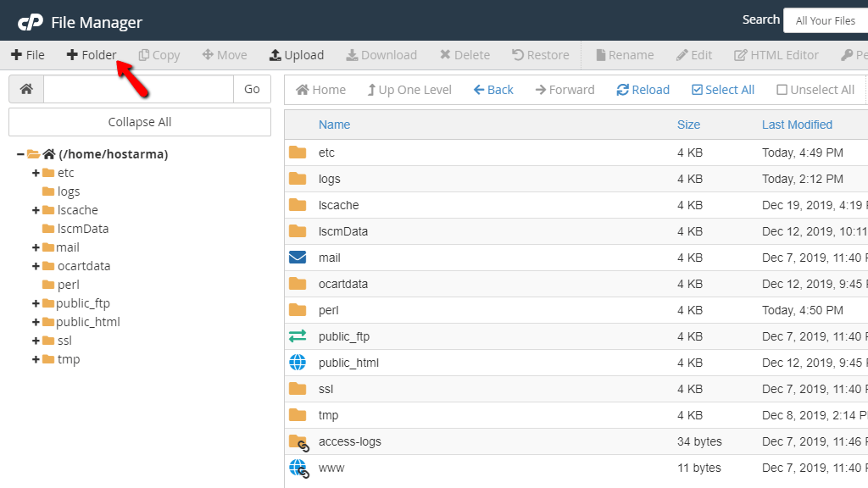Click the Move icon in the toolbar
Screen dimensions: 868x488
224,54
